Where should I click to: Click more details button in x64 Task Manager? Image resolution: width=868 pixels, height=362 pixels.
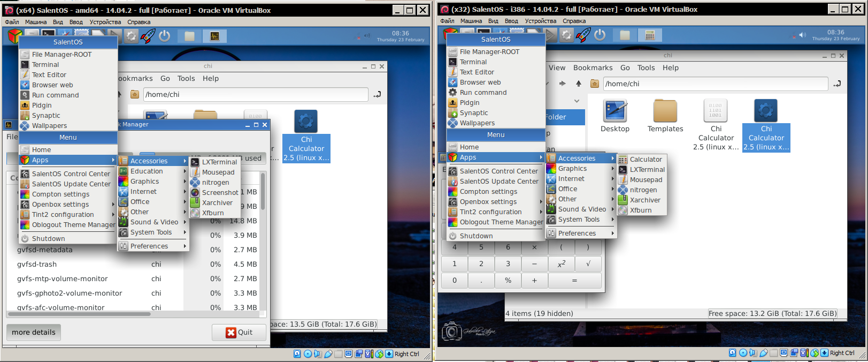[x=34, y=333]
